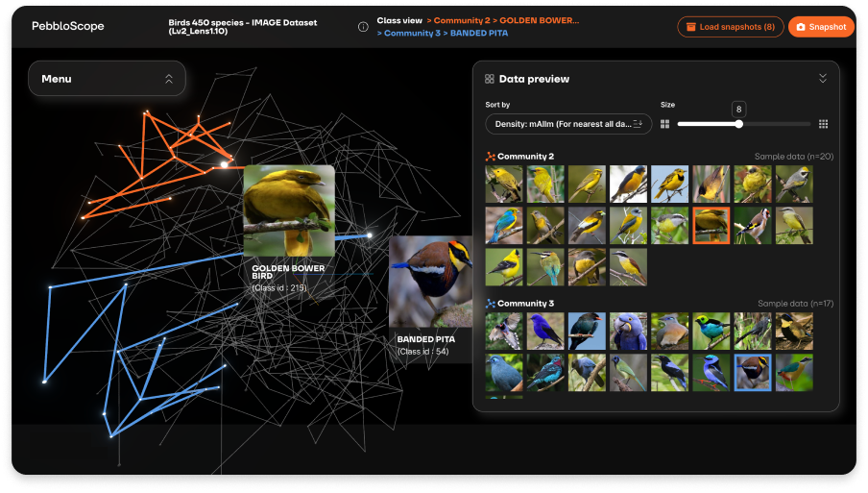The image size is (868, 493).
Task: Click the dataset info icon
Action: coord(363,27)
